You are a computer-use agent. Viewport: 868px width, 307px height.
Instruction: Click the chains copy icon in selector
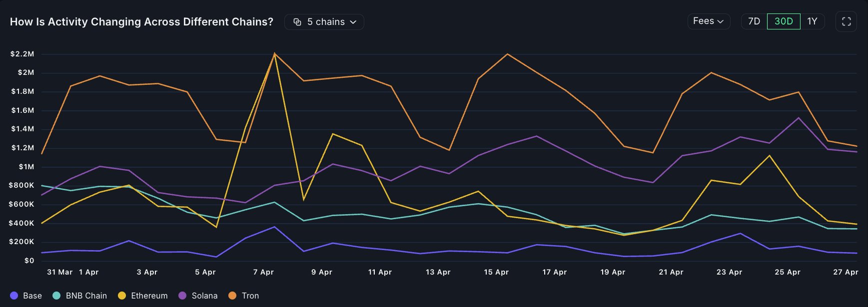[x=297, y=22]
